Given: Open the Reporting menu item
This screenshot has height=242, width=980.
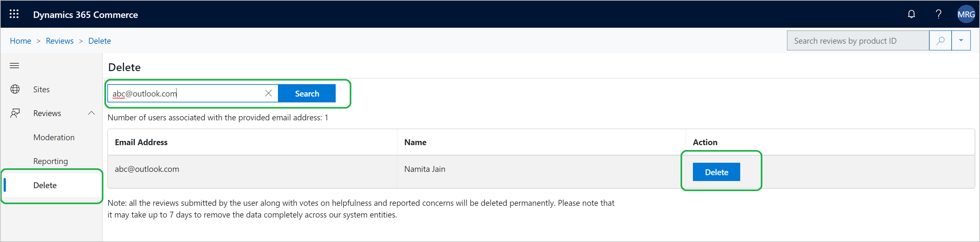Looking at the screenshot, I should click(51, 161).
